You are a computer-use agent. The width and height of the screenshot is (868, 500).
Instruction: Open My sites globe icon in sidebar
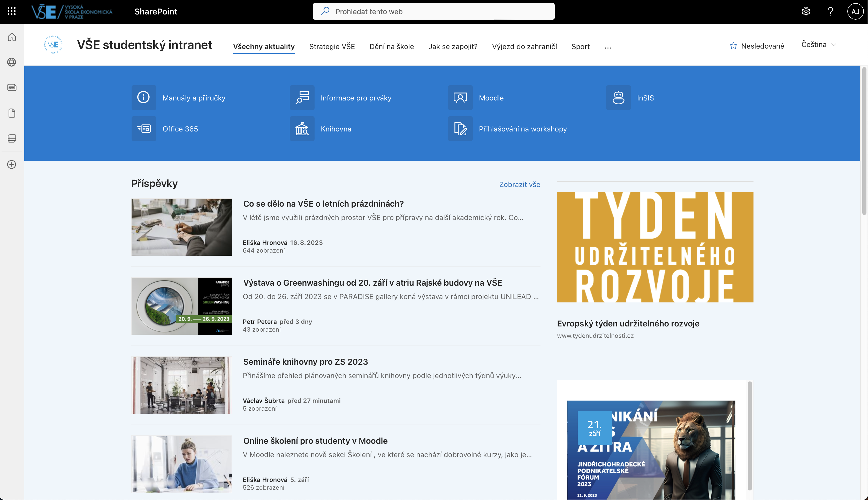click(12, 62)
